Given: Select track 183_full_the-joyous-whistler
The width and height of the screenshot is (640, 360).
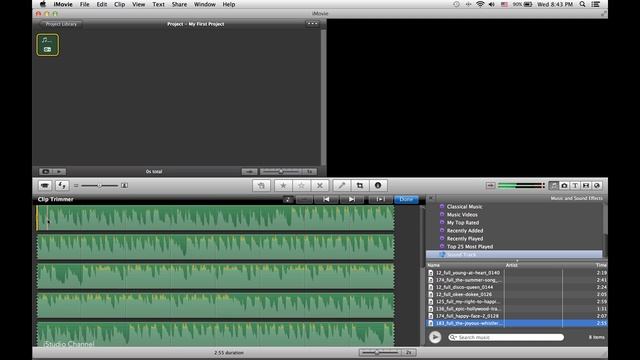Looking at the screenshot, I should point(517,323).
